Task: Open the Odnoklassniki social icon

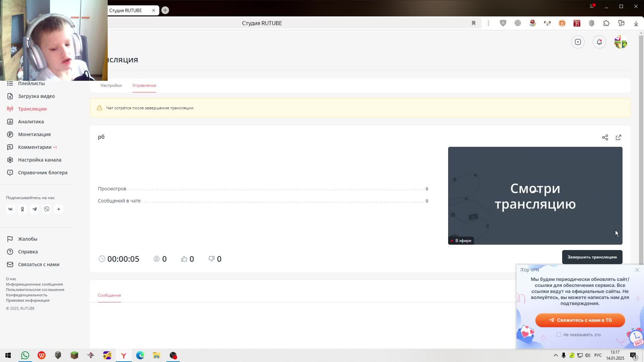Action: coord(22,209)
